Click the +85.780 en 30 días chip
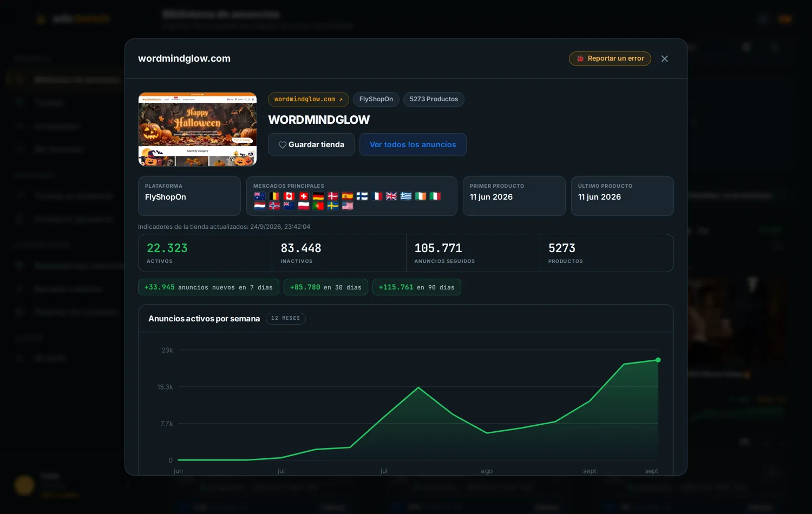The width and height of the screenshot is (812, 514). click(x=326, y=287)
